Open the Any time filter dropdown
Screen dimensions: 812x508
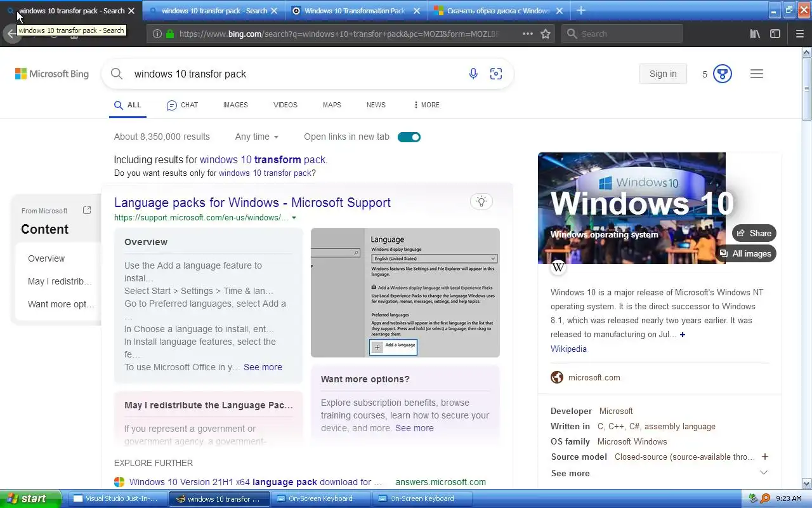coord(256,137)
